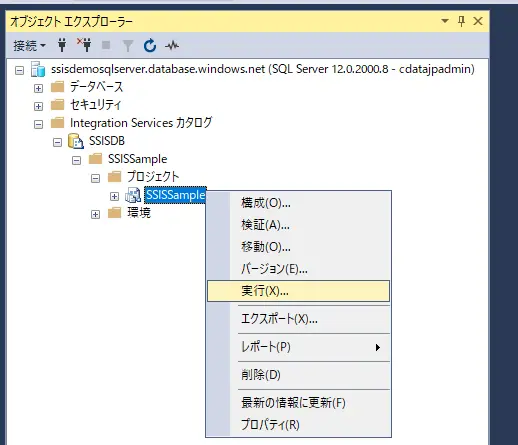Choose 構成(O)... from context menu
518x445 pixels.
[x=298, y=203]
